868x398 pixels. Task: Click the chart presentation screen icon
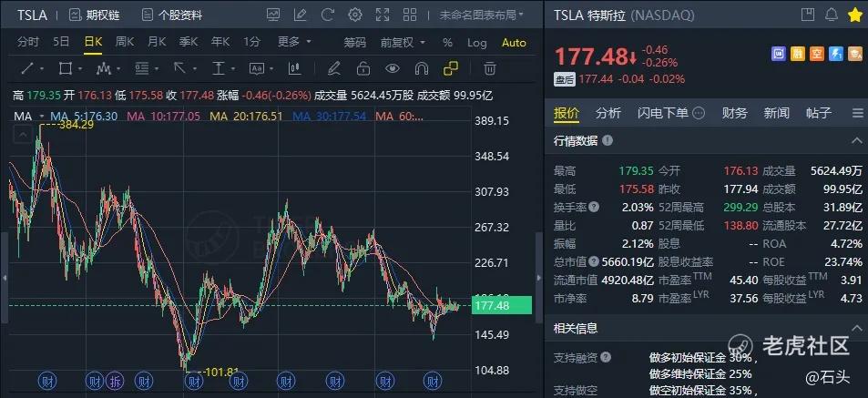click(273, 15)
